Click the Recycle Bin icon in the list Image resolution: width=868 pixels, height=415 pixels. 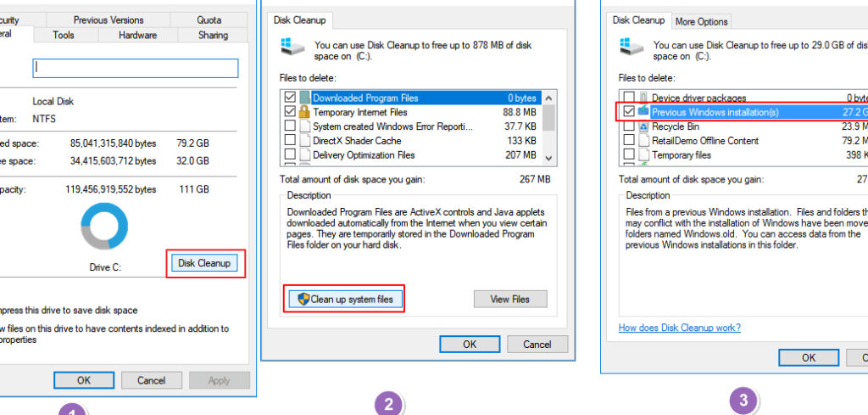click(x=643, y=126)
